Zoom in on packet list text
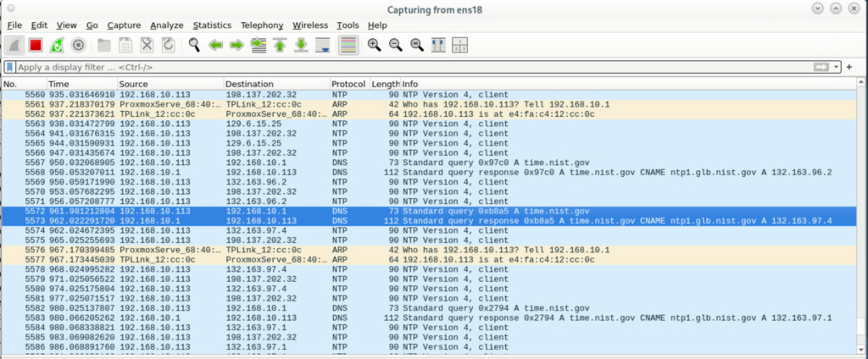 click(x=374, y=45)
